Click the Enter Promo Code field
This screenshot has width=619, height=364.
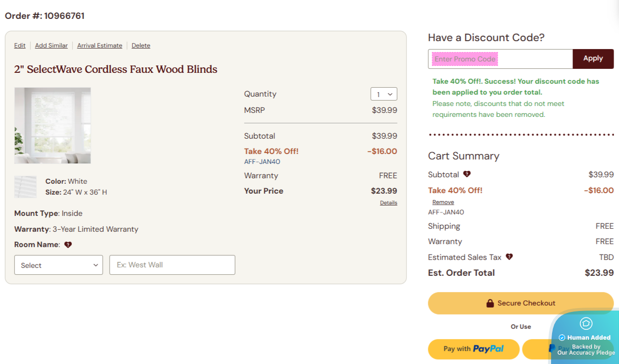500,59
